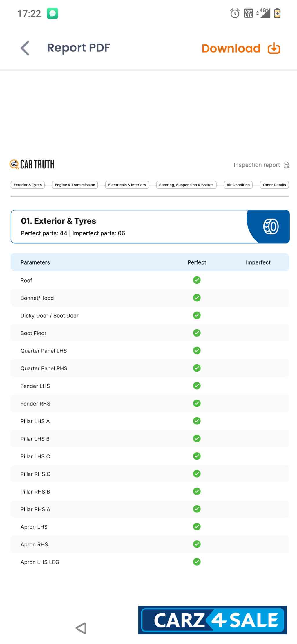The image size is (297, 644).
Task: Open the Electricals & Interiors tab
Action: click(127, 185)
